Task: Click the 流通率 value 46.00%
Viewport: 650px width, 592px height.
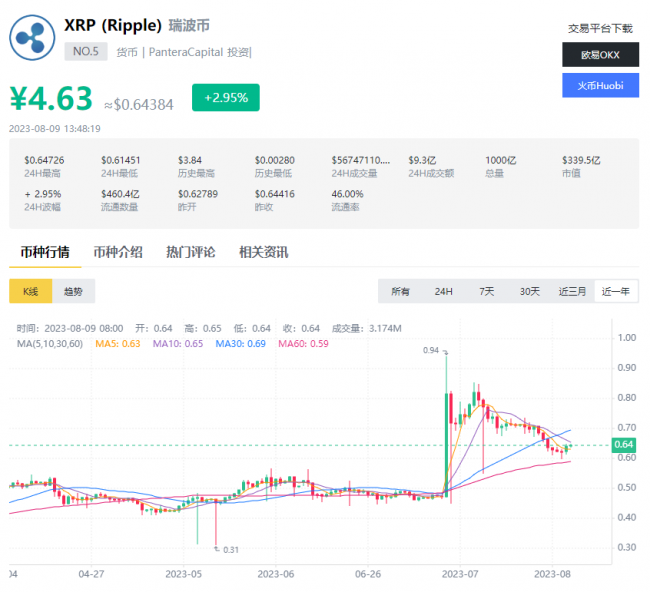Action: point(347,194)
